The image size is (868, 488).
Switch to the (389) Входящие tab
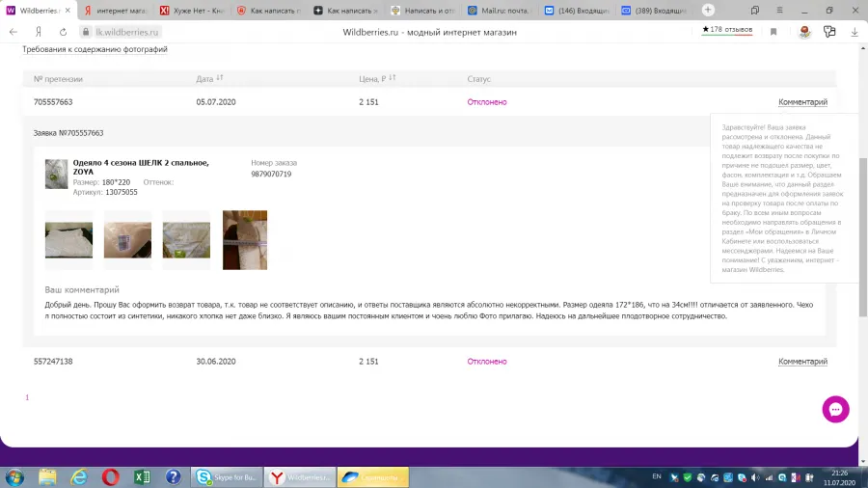[x=653, y=11]
